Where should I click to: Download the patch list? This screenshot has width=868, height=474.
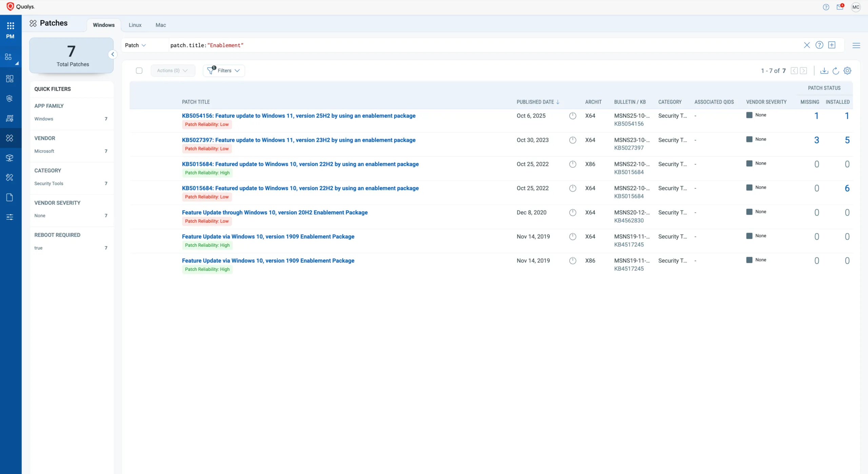(824, 70)
